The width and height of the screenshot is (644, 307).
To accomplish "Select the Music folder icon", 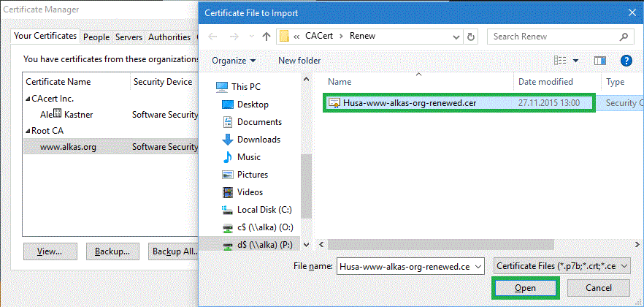I will [228, 157].
